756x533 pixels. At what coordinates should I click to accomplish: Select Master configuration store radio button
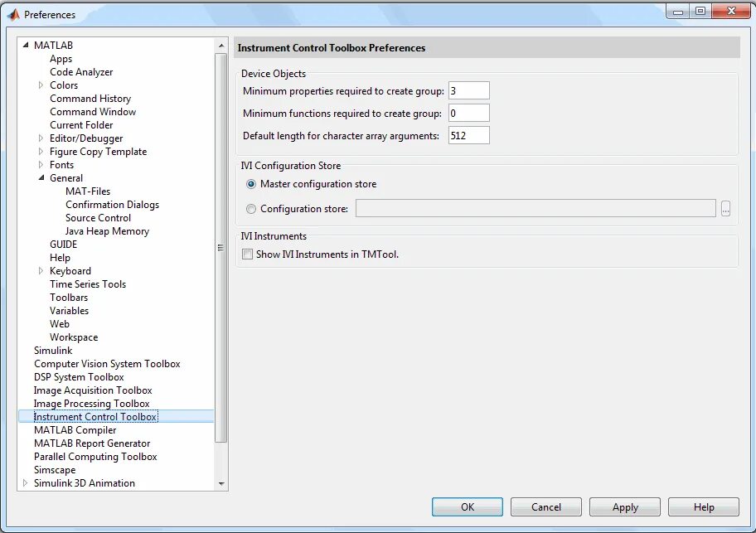250,184
